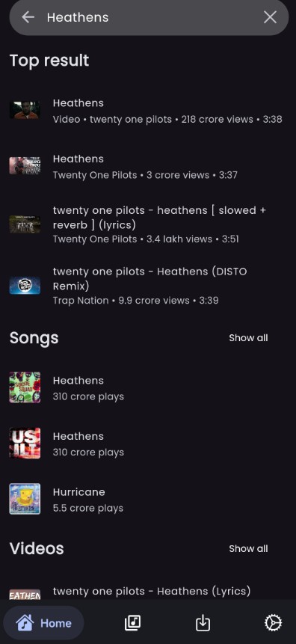The width and height of the screenshot is (296, 644).
Task: Show all results in Videos section
Action: point(248,549)
